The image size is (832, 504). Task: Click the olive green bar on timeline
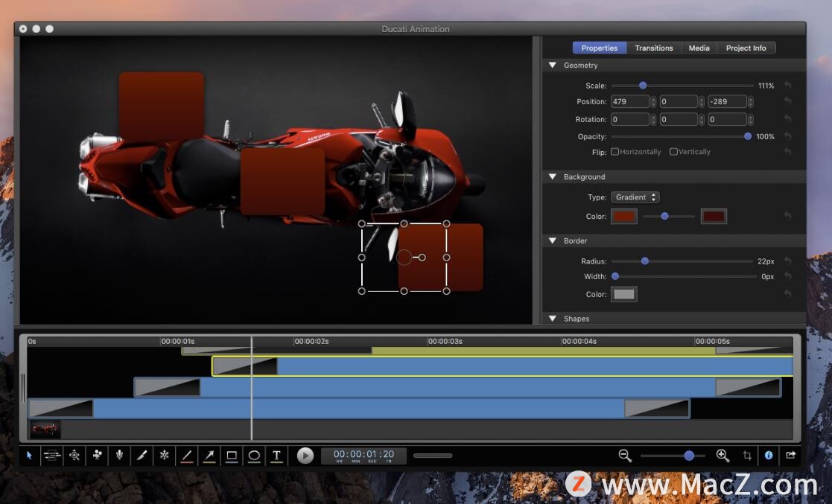pos(543,351)
